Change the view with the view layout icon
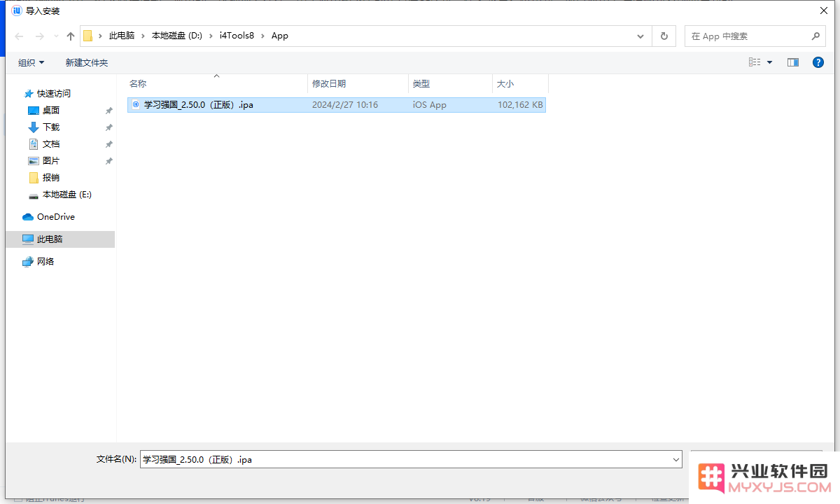Screen dimensions: 840x504 point(755,62)
